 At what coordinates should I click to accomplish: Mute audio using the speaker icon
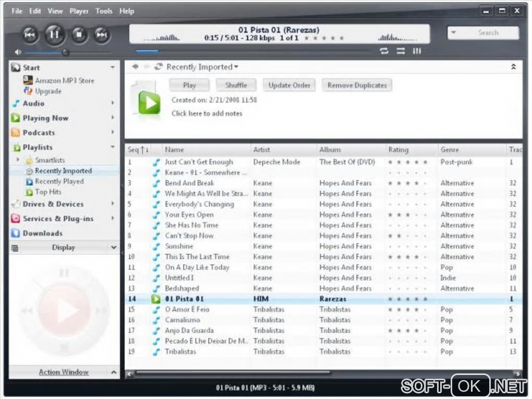[x=18, y=52]
